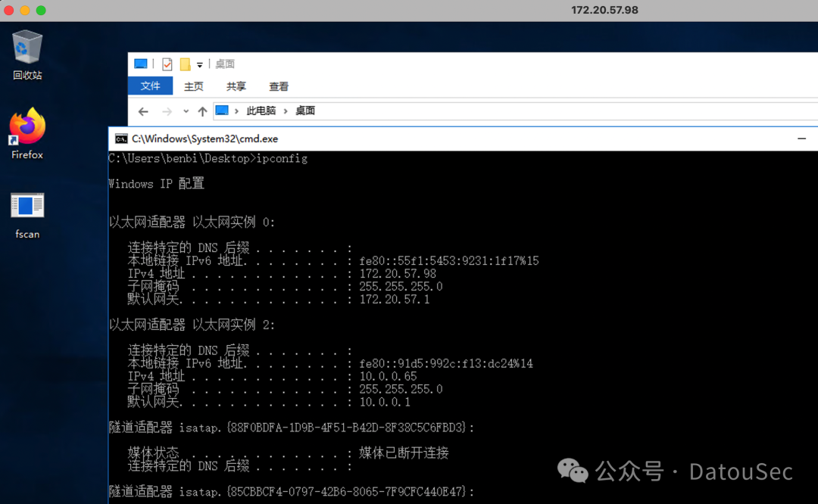
Task: Click the 172.20.57.98 remote window title
Action: click(604, 10)
